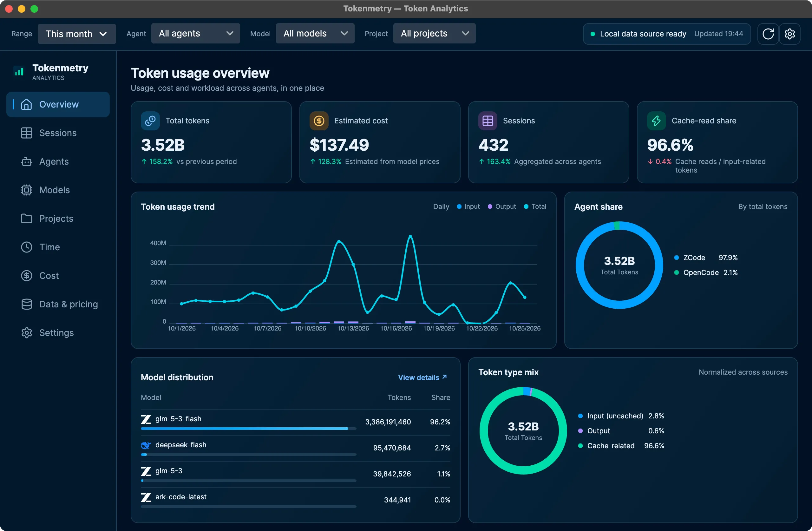
Task: Switch to the Models sidebar page
Action: (x=58, y=190)
